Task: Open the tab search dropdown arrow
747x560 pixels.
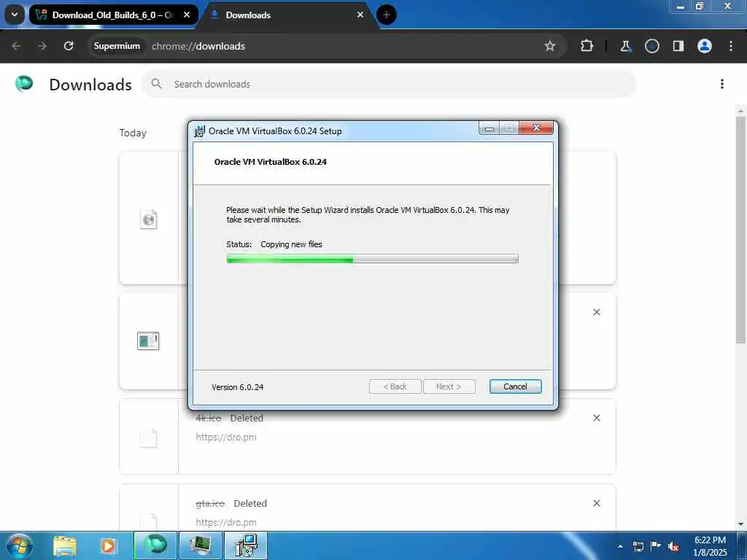Action: pyautogui.click(x=15, y=15)
